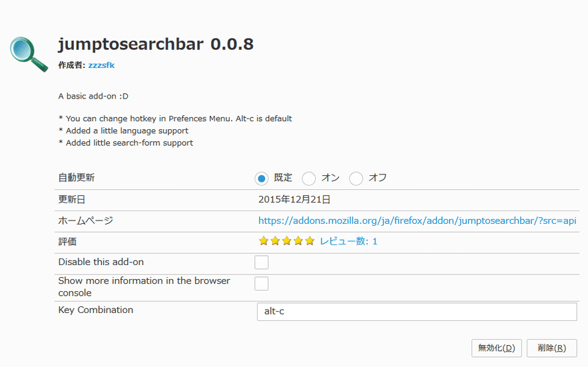Click the jumptosearchbar 0.0.8 title
This screenshot has width=588, height=367.
(156, 44)
